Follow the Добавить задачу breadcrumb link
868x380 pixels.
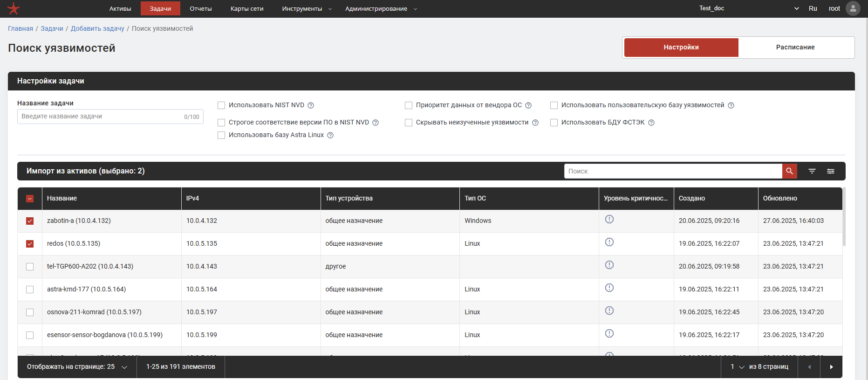pyautogui.click(x=97, y=28)
